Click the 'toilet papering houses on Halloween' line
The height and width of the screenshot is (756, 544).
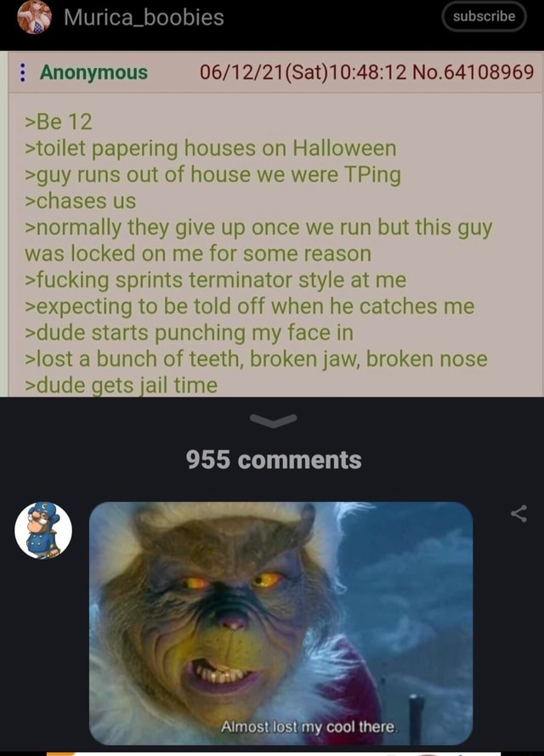point(211,148)
